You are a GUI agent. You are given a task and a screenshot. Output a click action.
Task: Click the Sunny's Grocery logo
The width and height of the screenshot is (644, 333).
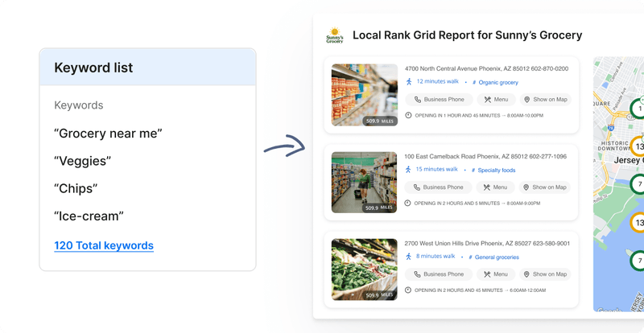335,35
